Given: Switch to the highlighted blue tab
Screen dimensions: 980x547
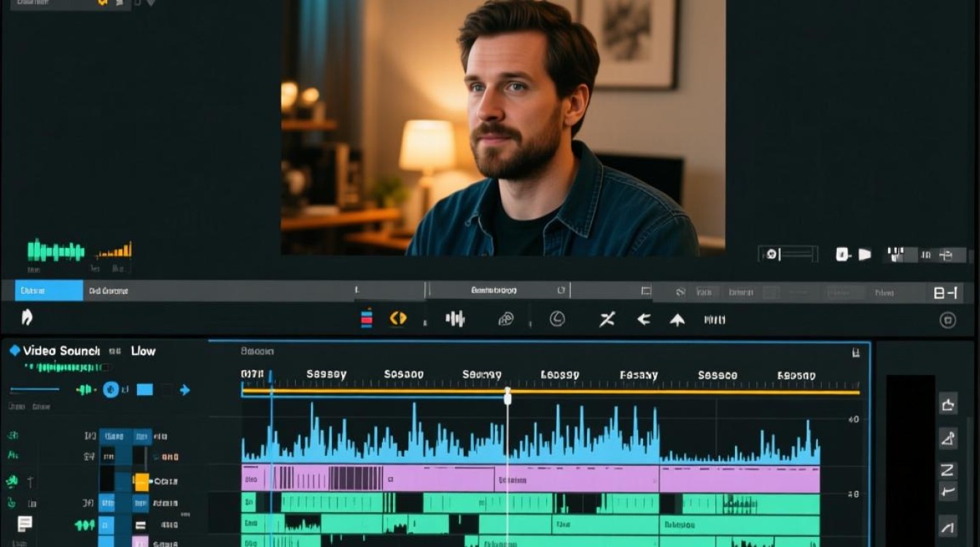Looking at the screenshot, I should click(49, 290).
